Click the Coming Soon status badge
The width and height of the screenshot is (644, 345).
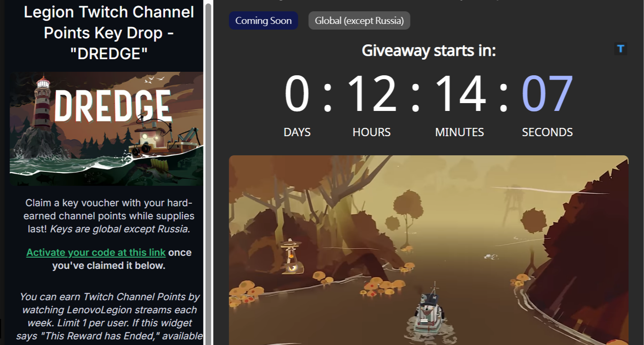pyautogui.click(x=264, y=20)
